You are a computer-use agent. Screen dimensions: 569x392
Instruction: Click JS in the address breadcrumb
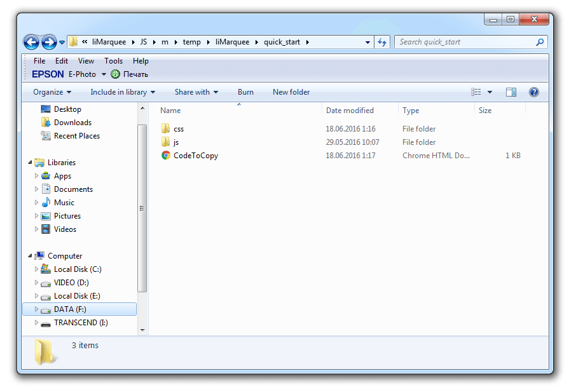point(144,42)
